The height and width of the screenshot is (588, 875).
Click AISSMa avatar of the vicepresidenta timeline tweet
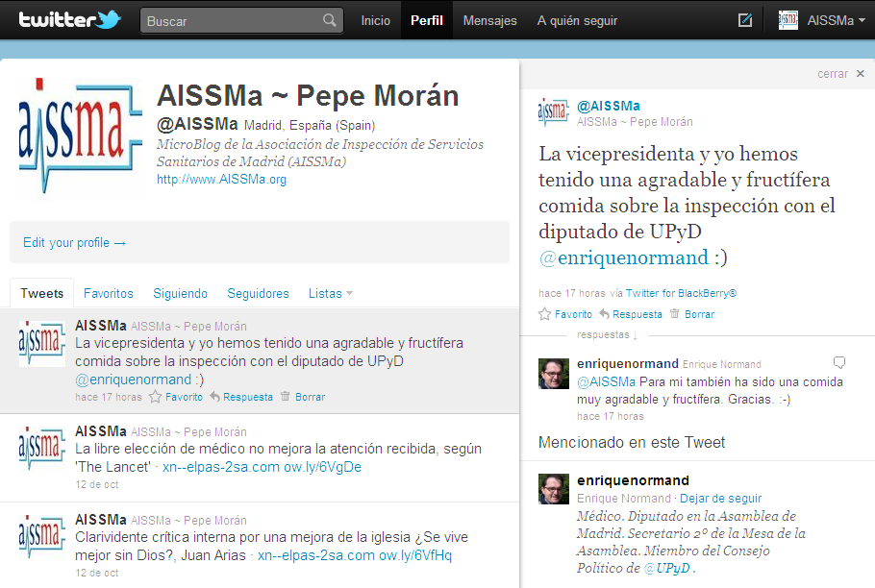coord(42,343)
